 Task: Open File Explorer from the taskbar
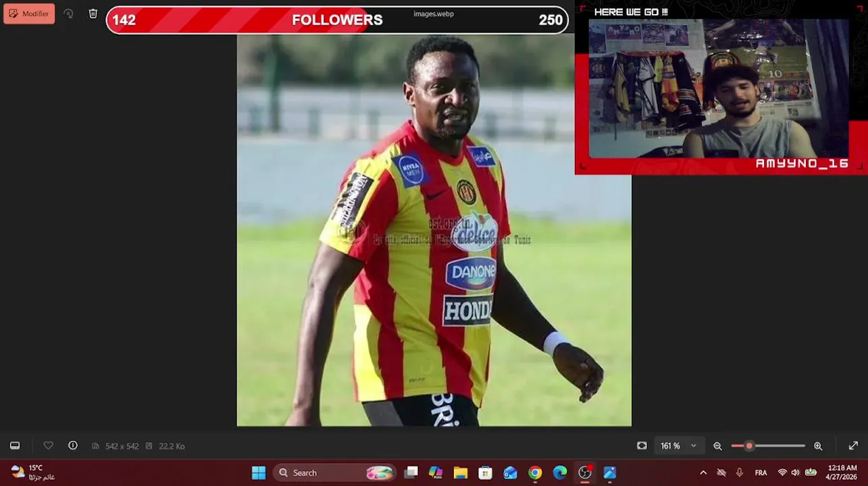click(461, 473)
